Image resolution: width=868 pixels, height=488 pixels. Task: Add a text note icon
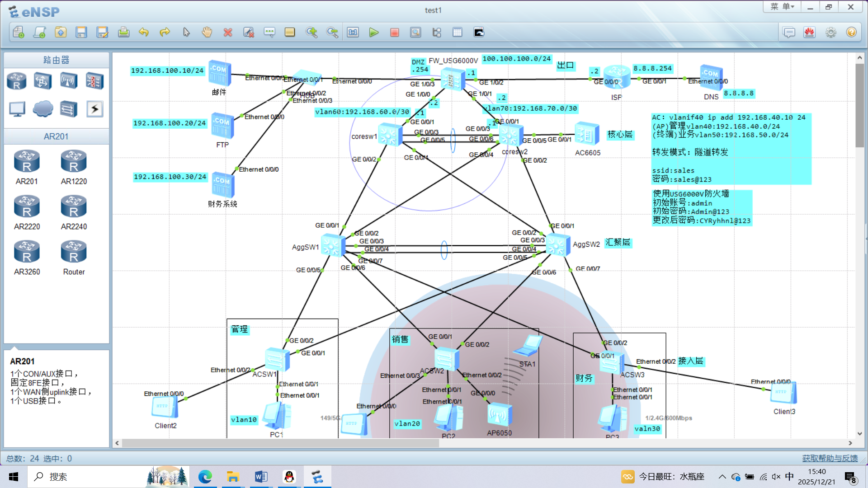[x=269, y=32]
